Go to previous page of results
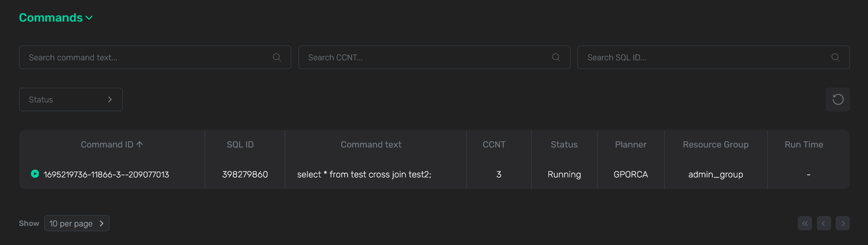The image size is (868, 245). click(x=824, y=223)
